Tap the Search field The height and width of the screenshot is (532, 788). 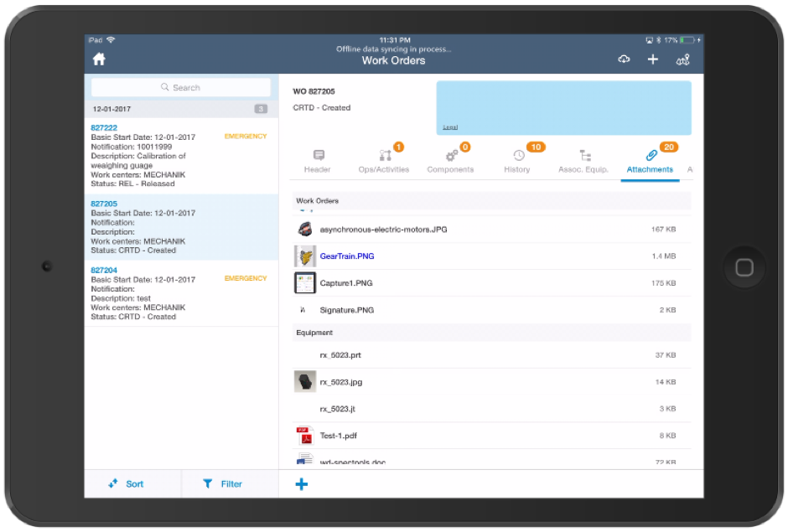coord(181,87)
